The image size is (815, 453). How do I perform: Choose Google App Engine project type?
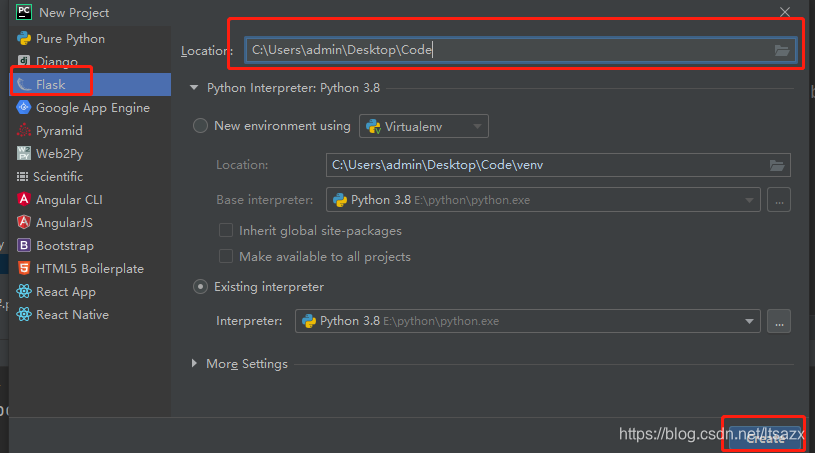pos(90,108)
